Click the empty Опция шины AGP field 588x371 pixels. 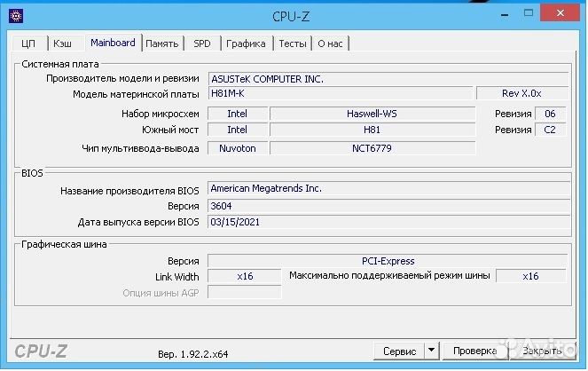[245, 293]
